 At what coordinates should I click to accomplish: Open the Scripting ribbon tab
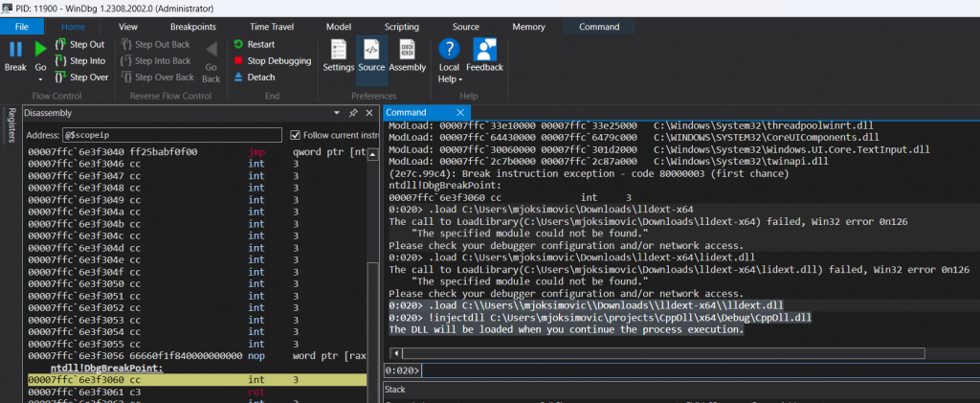point(401,27)
